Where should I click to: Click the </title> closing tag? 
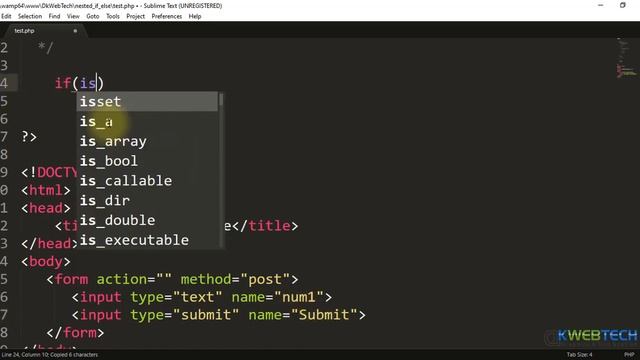click(265, 226)
